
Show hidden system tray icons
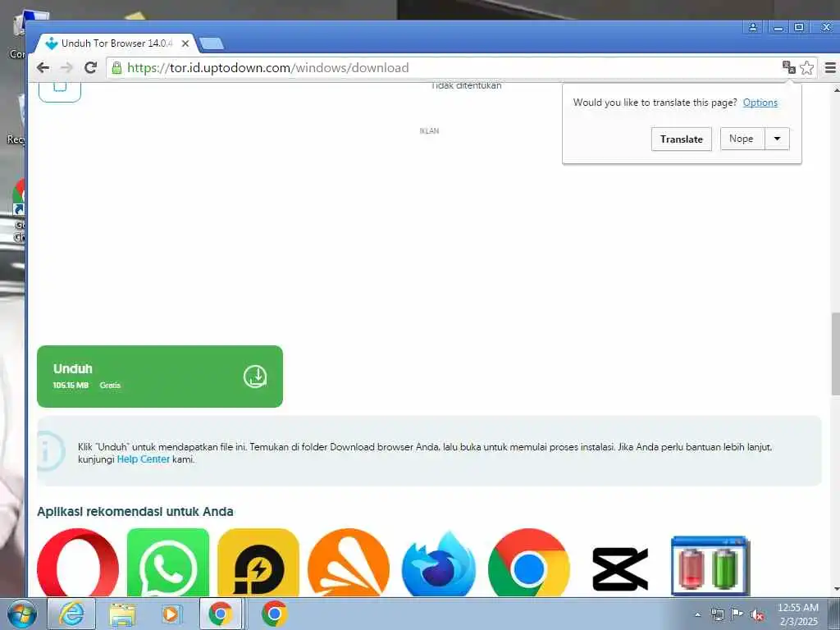[697, 614]
